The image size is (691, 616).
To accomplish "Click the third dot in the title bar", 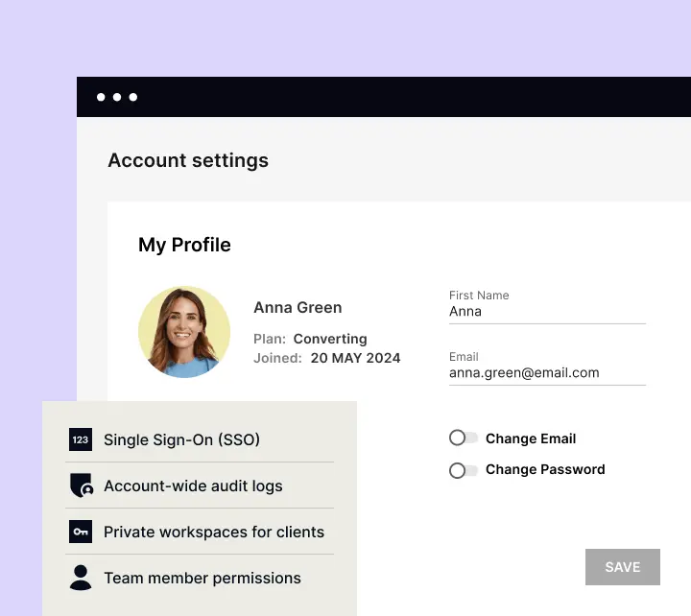I will [132, 97].
